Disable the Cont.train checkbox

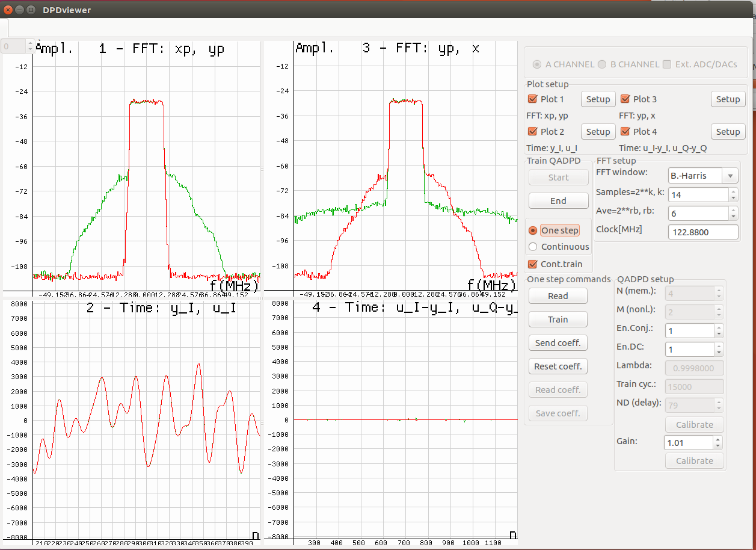tap(532, 264)
